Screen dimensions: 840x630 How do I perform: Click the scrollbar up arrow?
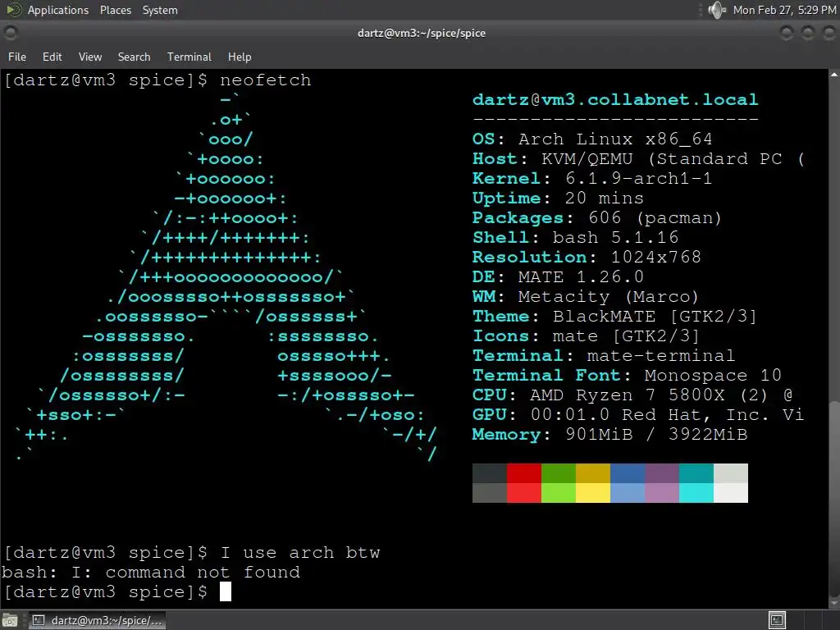point(834,75)
